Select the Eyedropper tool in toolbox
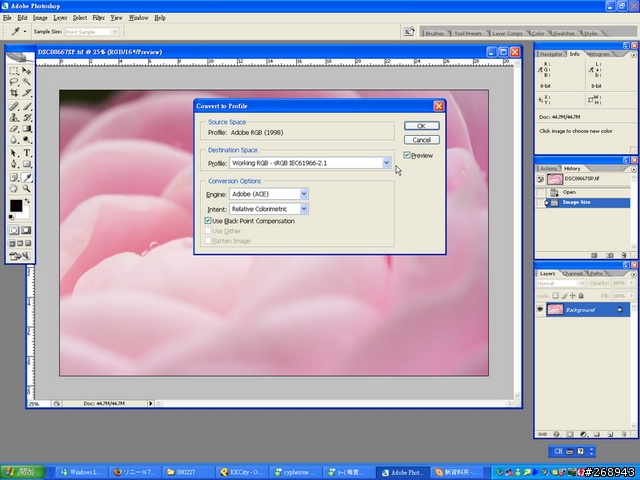 point(27,178)
